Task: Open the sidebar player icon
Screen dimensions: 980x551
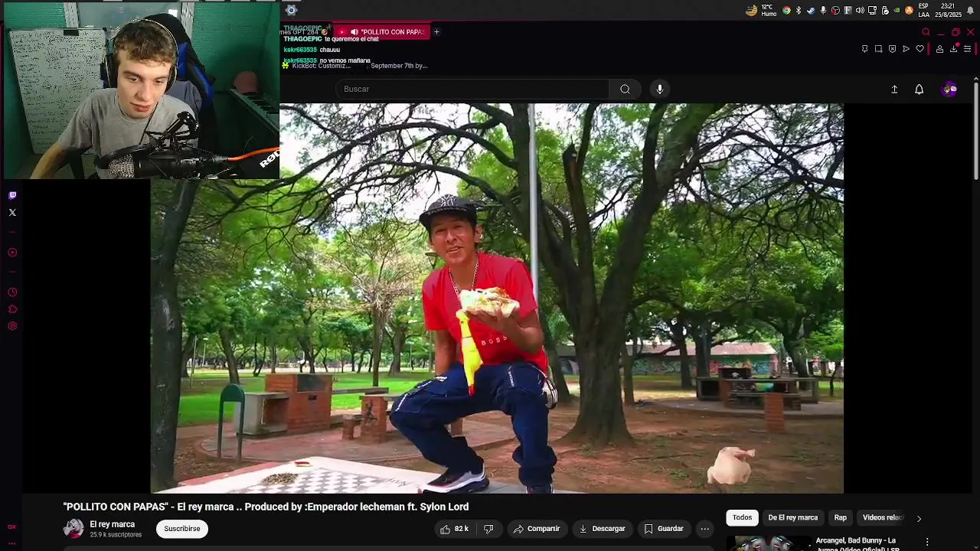Action: pyautogui.click(x=12, y=253)
